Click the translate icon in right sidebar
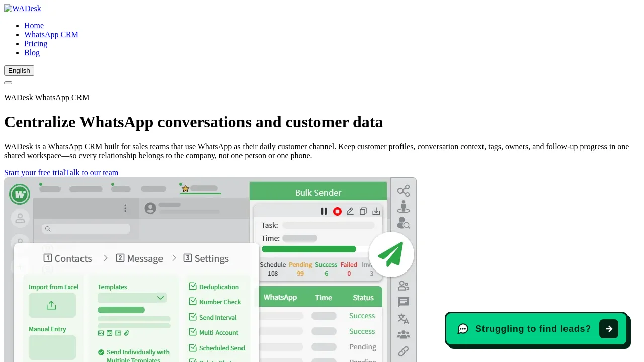Viewport: 644px width, 362px height. tap(404, 318)
